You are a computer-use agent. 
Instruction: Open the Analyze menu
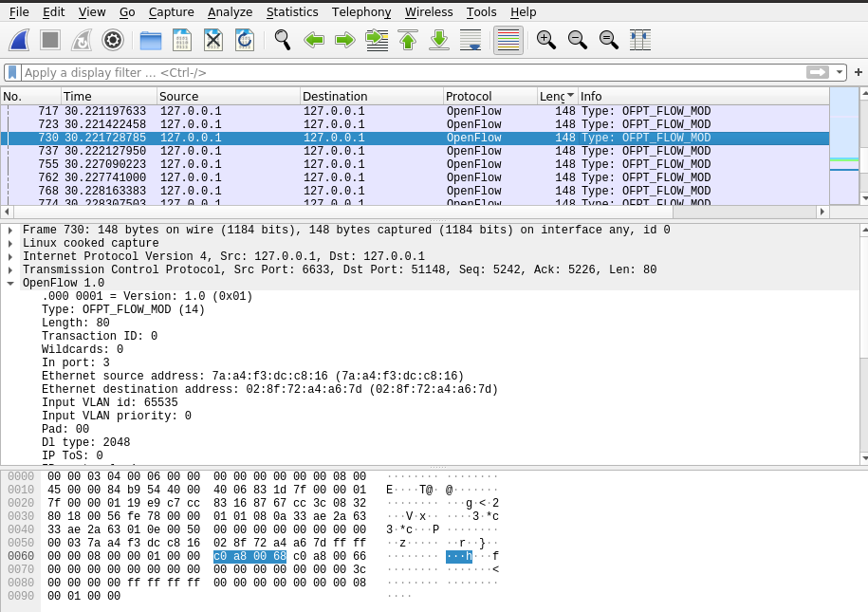pyautogui.click(x=231, y=11)
